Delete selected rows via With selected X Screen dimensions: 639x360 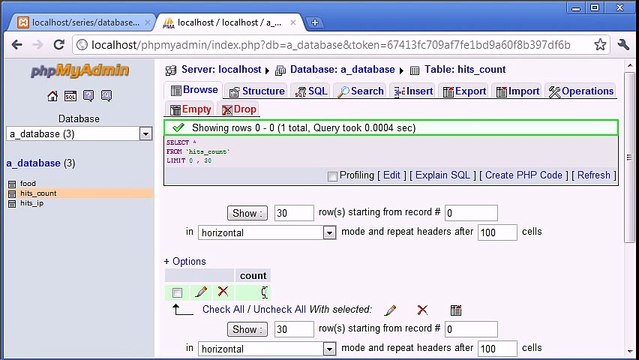pos(423,310)
